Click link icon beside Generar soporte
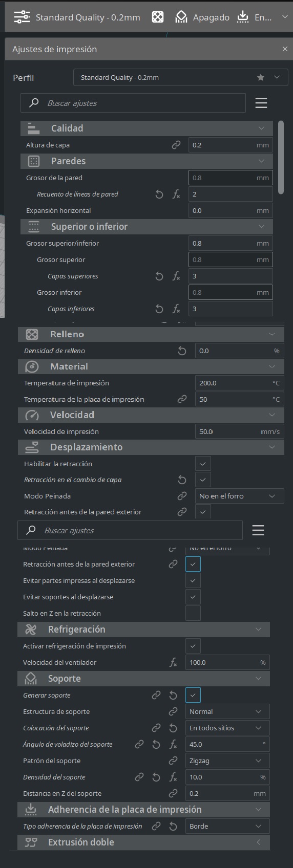Image resolution: width=293 pixels, height=868 pixels. coord(156,695)
